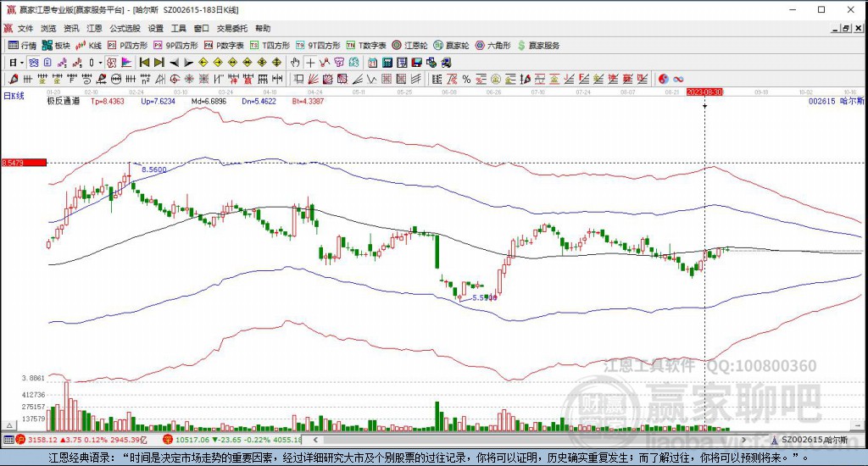
Task: Open the P数字表 tool
Action: [224, 46]
